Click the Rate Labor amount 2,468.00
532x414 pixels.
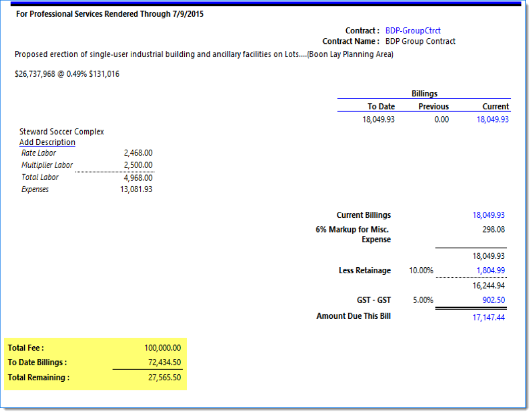138,153
